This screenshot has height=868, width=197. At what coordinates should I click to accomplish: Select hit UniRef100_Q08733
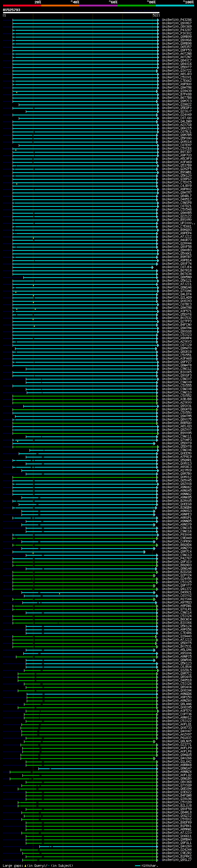(176, 728)
